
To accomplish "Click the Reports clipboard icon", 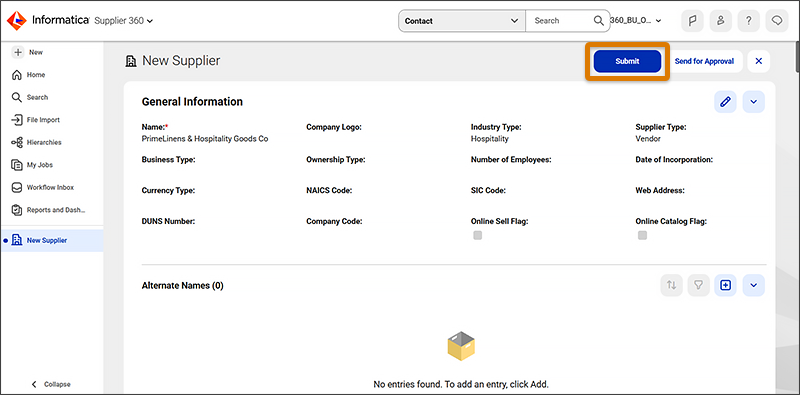I will (x=17, y=210).
